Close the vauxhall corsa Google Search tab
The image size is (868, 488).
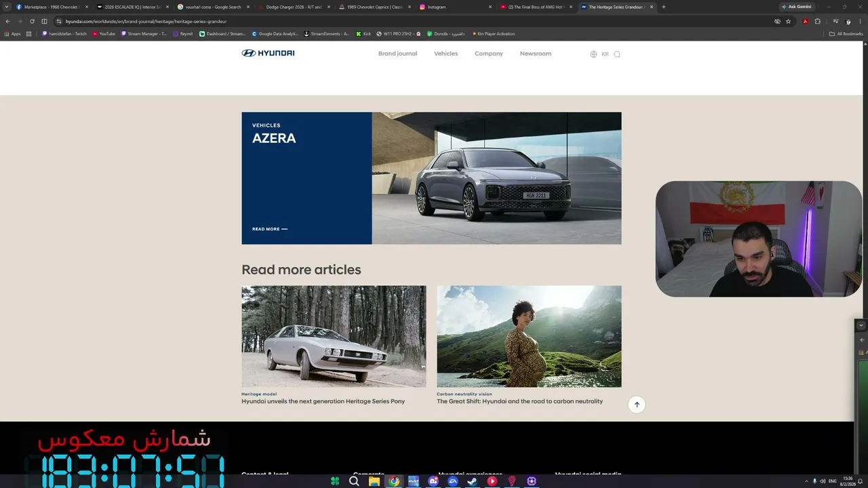(248, 7)
